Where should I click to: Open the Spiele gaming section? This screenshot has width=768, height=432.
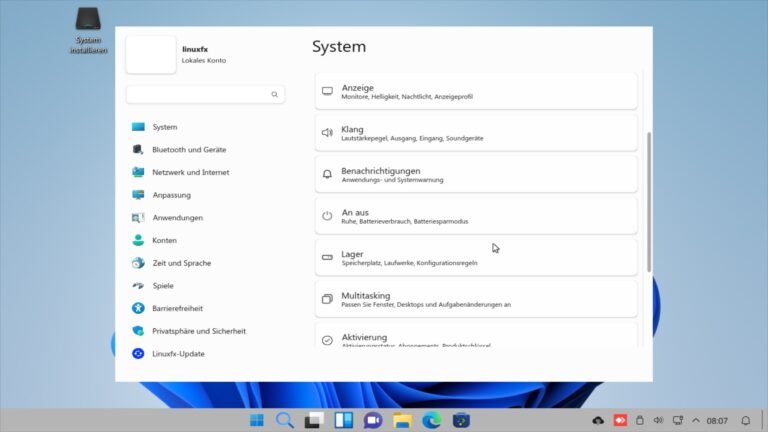(x=163, y=286)
